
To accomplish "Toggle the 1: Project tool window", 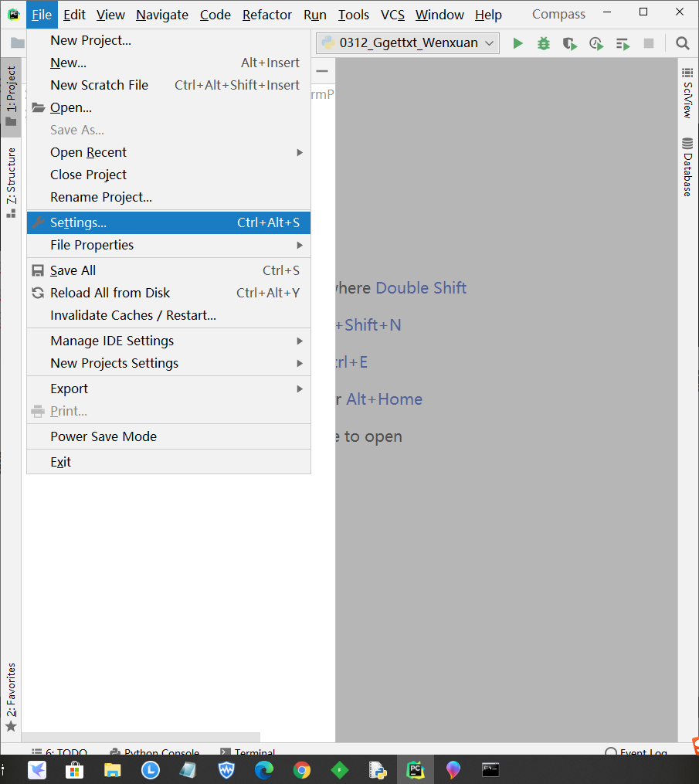I will point(11,97).
